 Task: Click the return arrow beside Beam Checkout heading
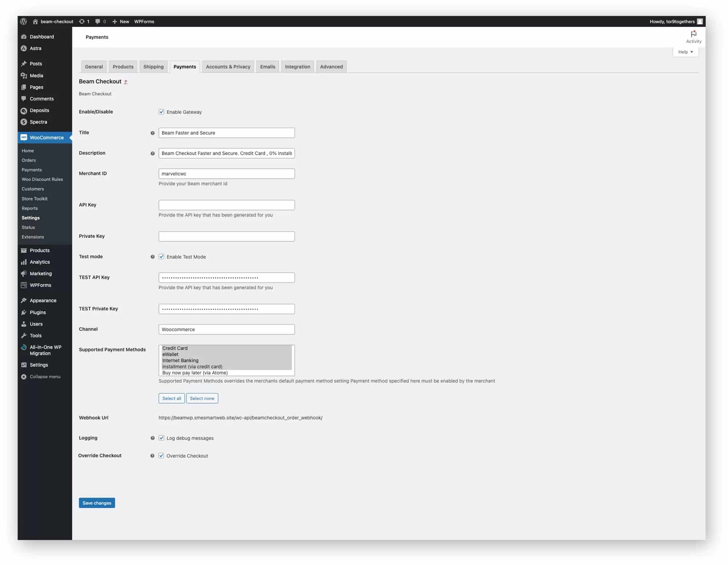click(x=126, y=82)
